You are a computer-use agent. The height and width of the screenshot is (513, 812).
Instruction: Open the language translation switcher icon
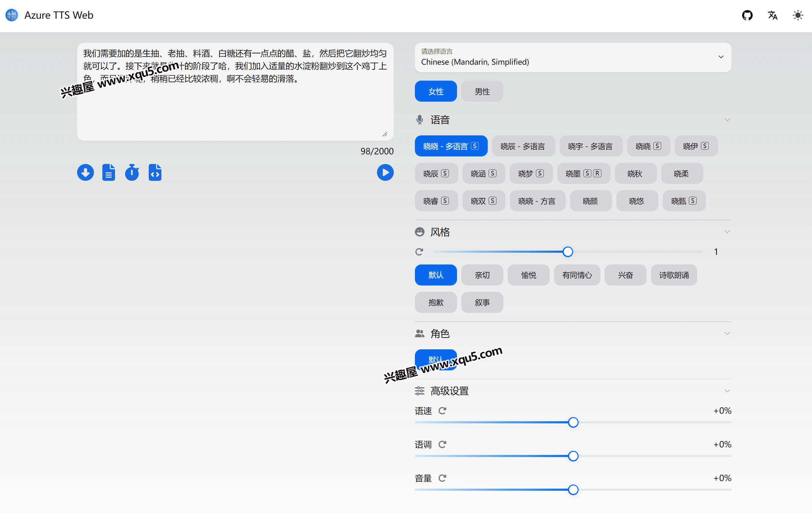773,16
